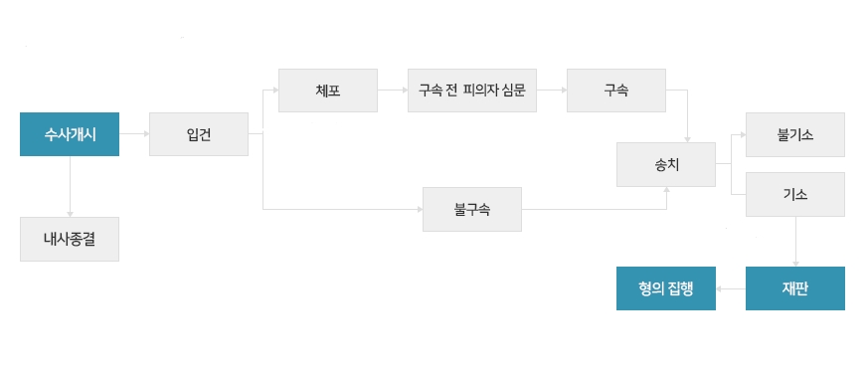Click arrow between 수사개시 and 입건
Image resolution: width=868 pixels, height=376 pixels.
pyautogui.click(x=134, y=134)
